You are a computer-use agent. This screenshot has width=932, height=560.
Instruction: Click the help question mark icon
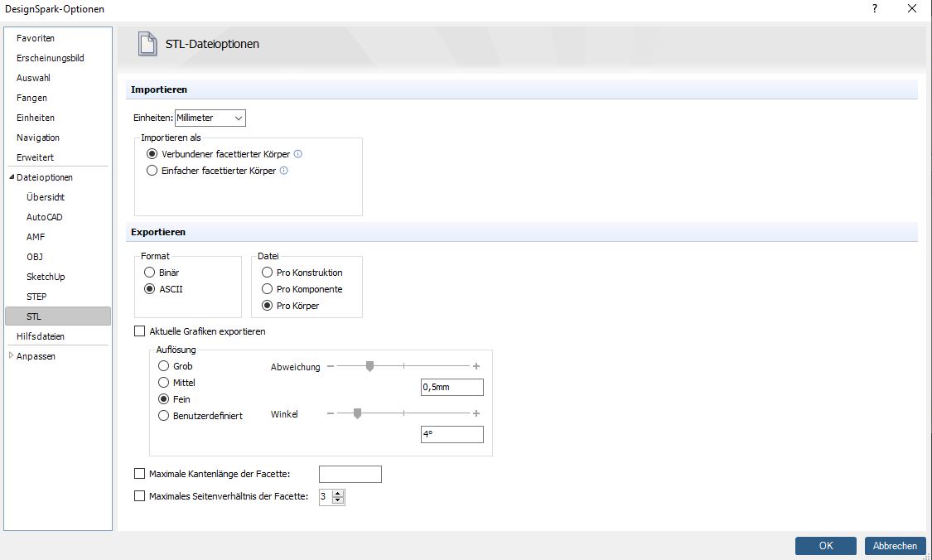pyautogui.click(x=874, y=8)
